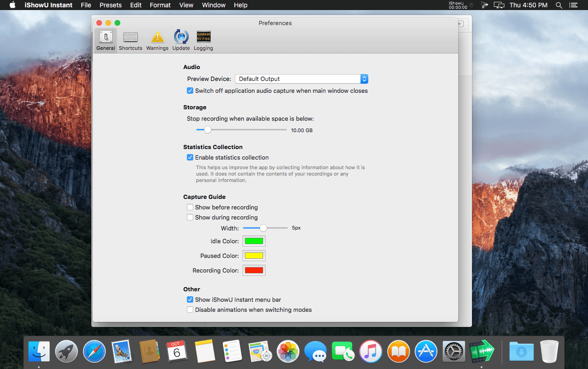
Task: Click the available space storage slider track
Action: (x=242, y=130)
